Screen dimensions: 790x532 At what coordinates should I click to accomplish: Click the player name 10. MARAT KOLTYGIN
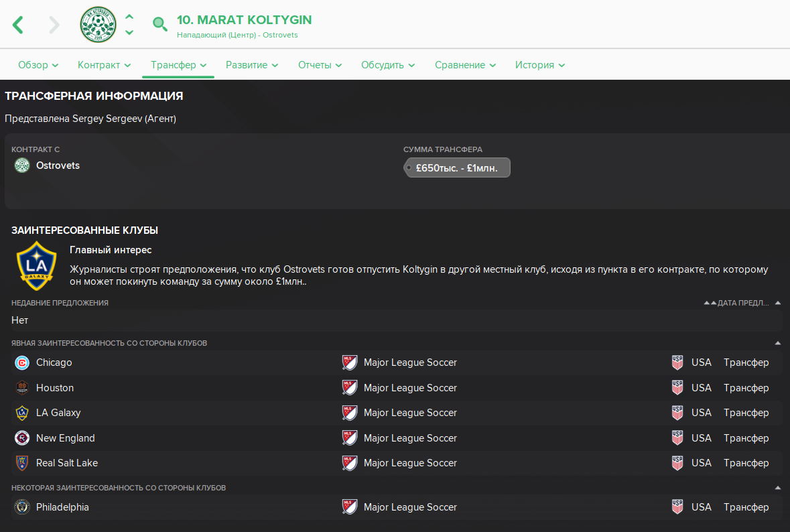click(245, 19)
